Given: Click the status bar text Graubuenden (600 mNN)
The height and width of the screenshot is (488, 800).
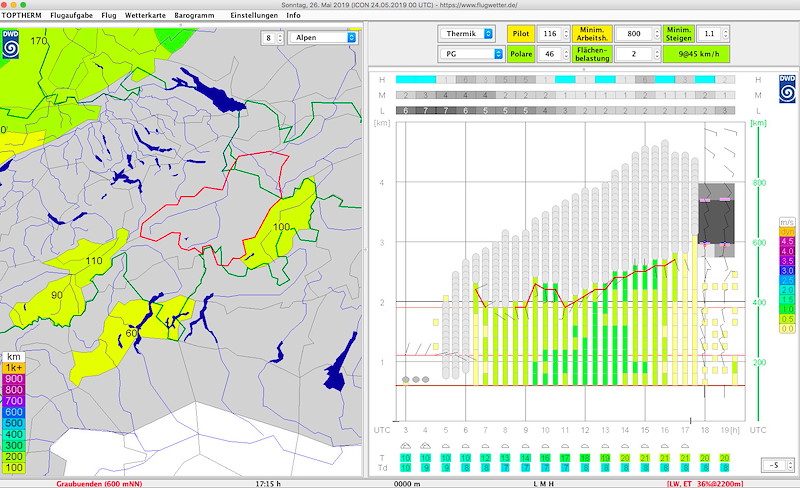Looking at the screenshot, I should pyautogui.click(x=99, y=483).
